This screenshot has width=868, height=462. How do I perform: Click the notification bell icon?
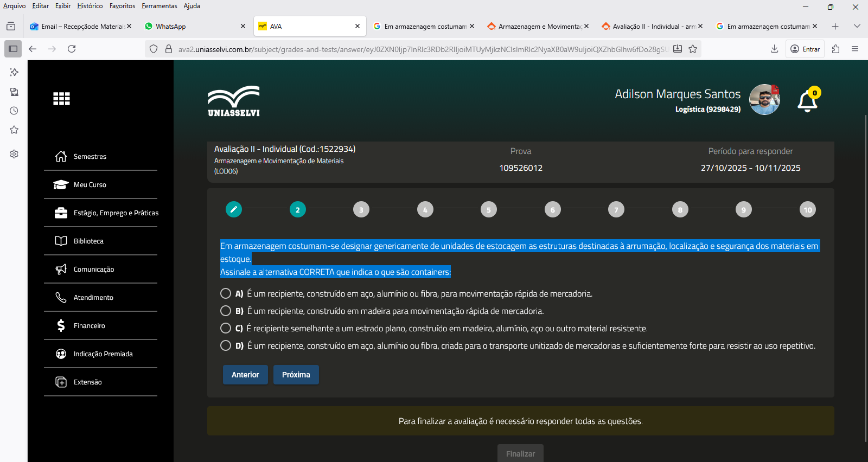point(807,101)
